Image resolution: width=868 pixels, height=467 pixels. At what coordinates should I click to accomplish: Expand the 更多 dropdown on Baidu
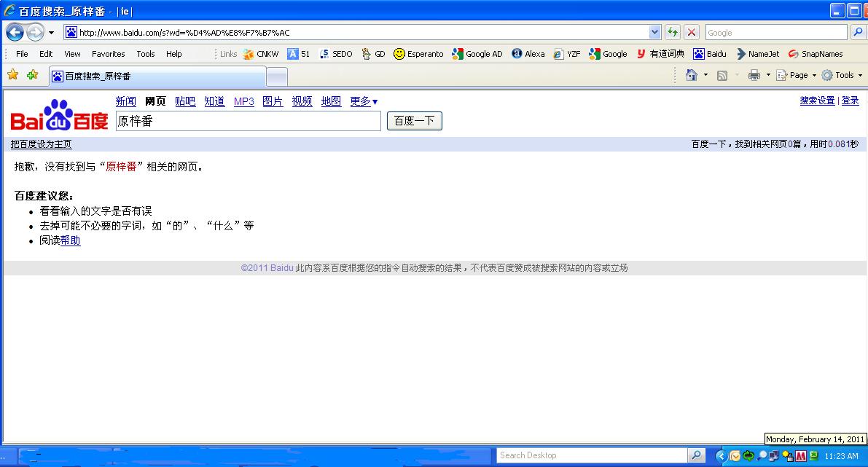[x=364, y=101]
